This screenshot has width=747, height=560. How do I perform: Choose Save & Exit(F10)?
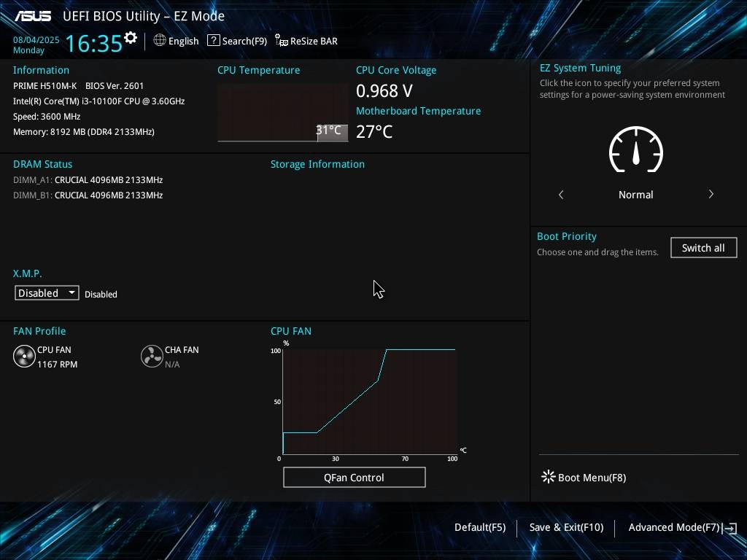tap(566, 527)
